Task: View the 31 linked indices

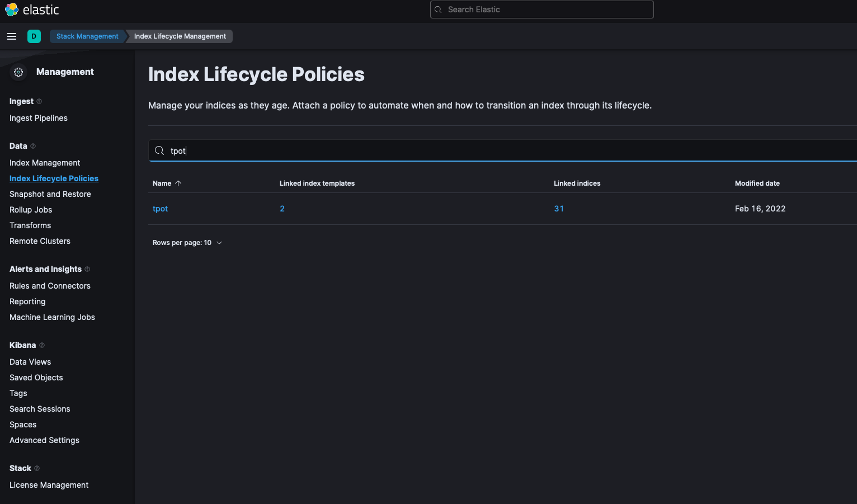Action: tap(558, 209)
